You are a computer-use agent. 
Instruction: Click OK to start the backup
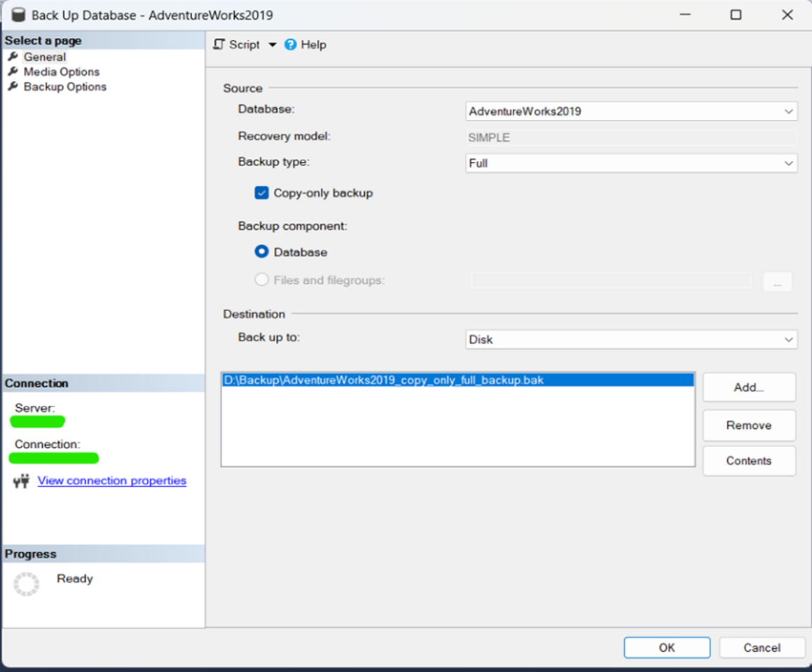click(x=667, y=647)
